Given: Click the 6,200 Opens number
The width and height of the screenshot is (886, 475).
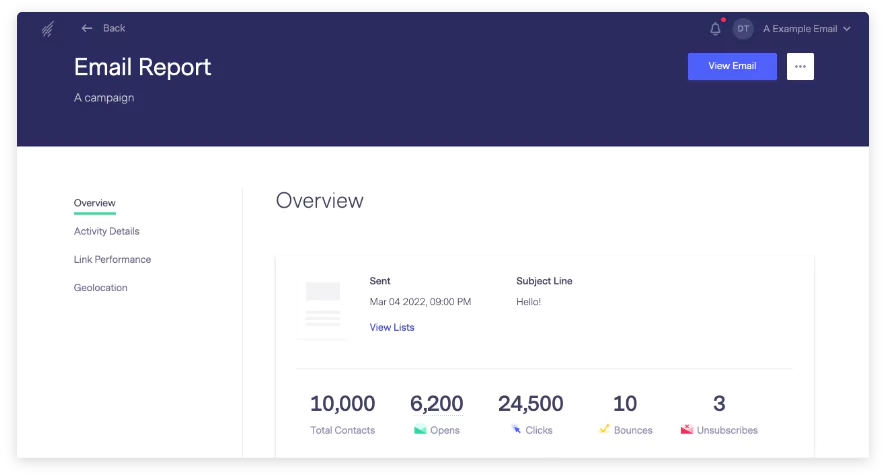Looking at the screenshot, I should (x=436, y=403).
